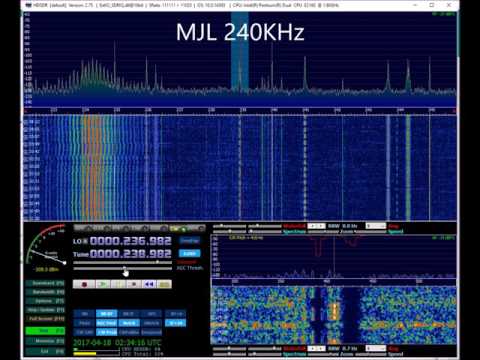Viewport: 480px width, 360px height.
Task: Click lower Waterfall stepper arrows box
Action: point(316,348)
